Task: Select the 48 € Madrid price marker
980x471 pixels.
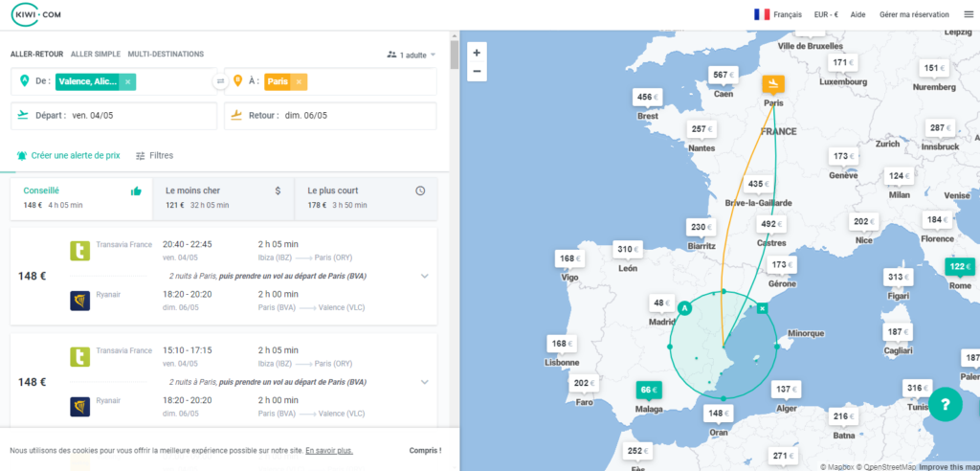Action: point(662,303)
